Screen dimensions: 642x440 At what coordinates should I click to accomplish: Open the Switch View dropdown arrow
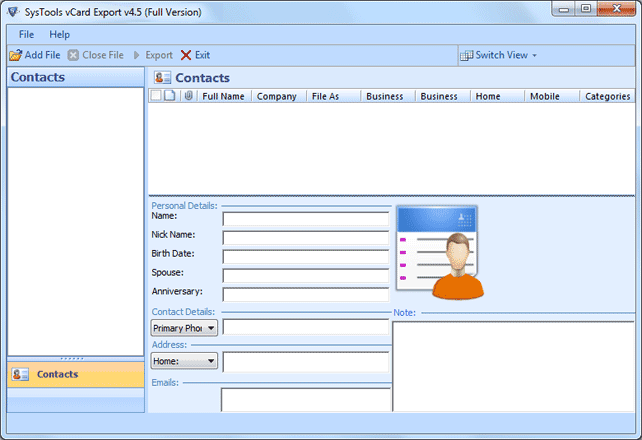(x=535, y=55)
